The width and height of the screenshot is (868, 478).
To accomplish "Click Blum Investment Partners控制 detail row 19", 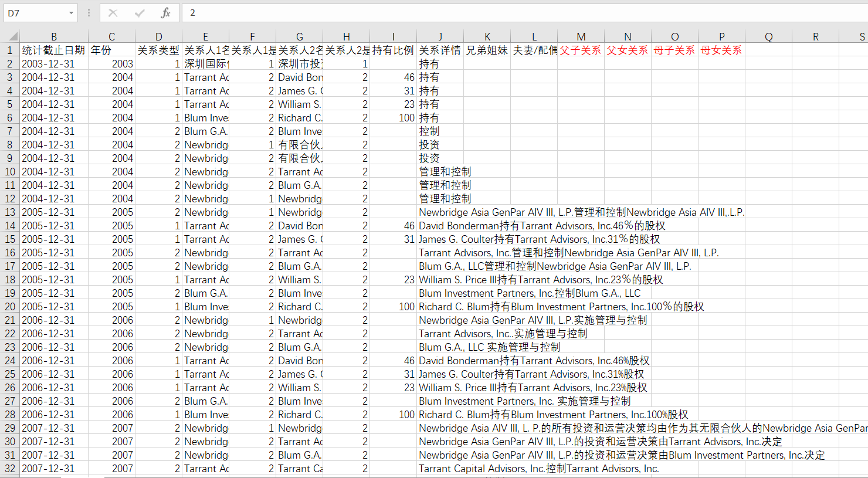I will (530, 293).
